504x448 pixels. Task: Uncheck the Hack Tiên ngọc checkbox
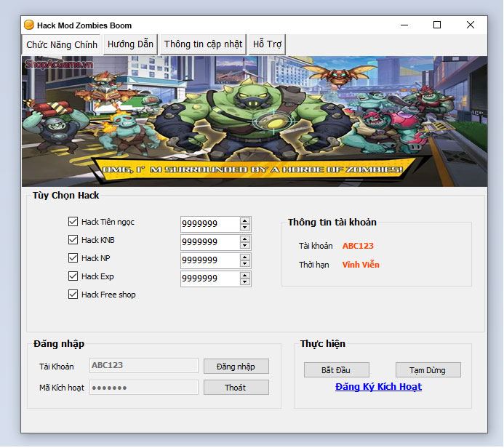tap(73, 221)
